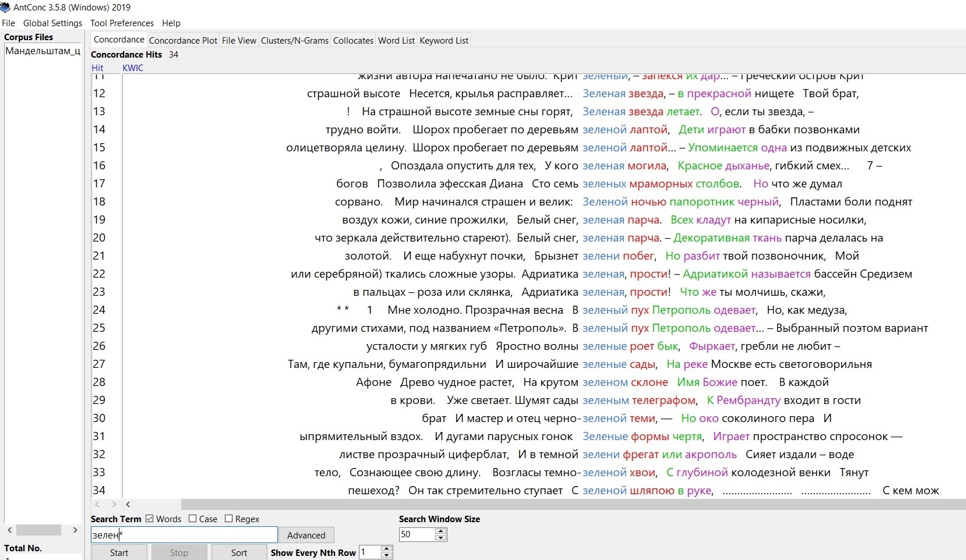Click keyword 'зеленый' in line 24
Image resolution: width=966 pixels, height=560 pixels.
pyautogui.click(x=605, y=310)
